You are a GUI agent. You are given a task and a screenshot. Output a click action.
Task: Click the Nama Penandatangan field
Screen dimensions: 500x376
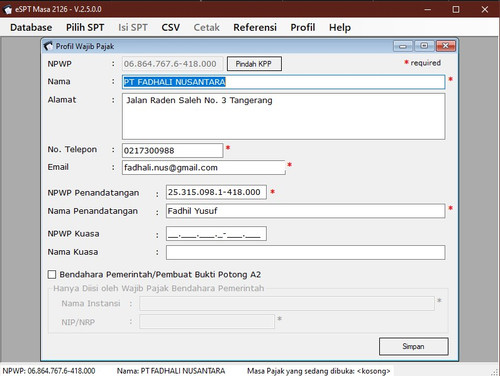tap(305, 211)
